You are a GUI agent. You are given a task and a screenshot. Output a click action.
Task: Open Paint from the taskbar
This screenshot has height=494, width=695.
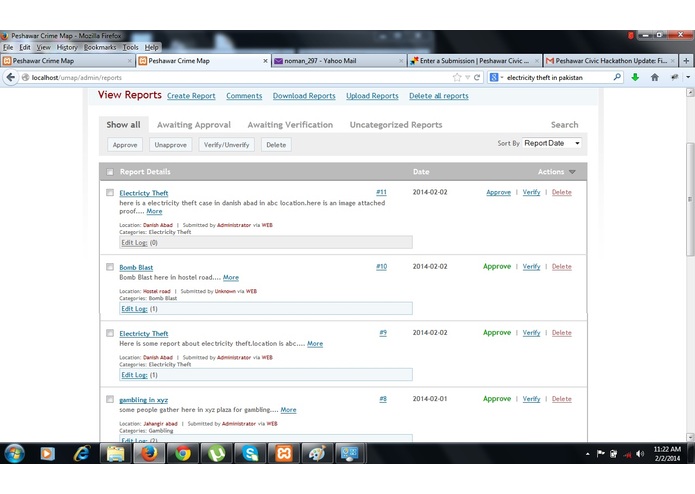317,453
